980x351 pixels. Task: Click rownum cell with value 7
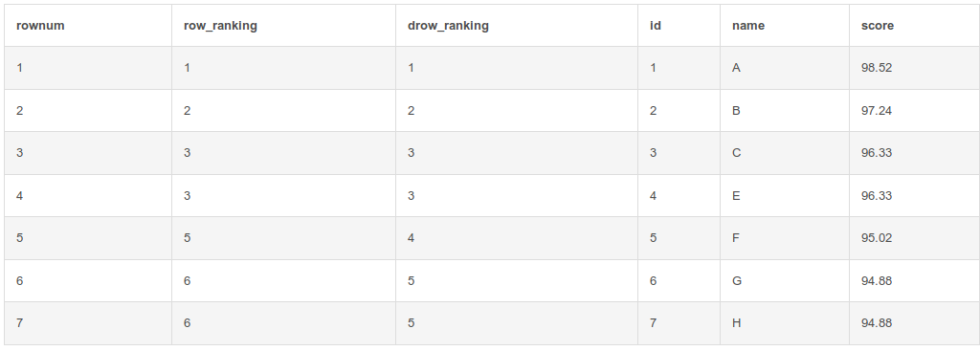click(88, 323)
